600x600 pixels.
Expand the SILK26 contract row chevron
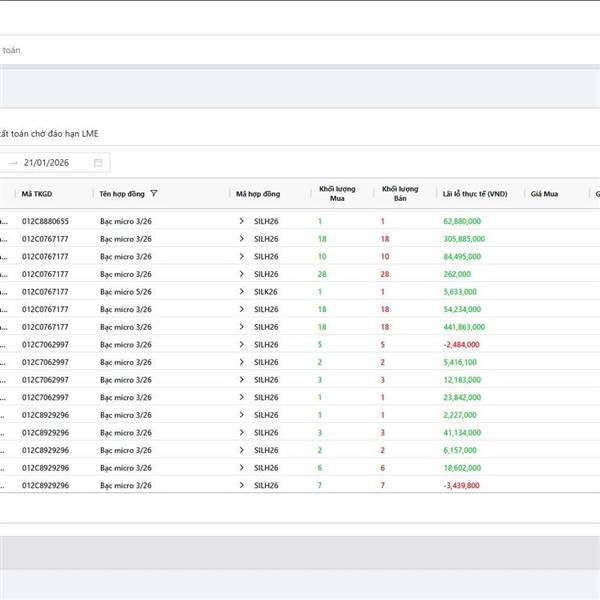(x=241, y=291)
